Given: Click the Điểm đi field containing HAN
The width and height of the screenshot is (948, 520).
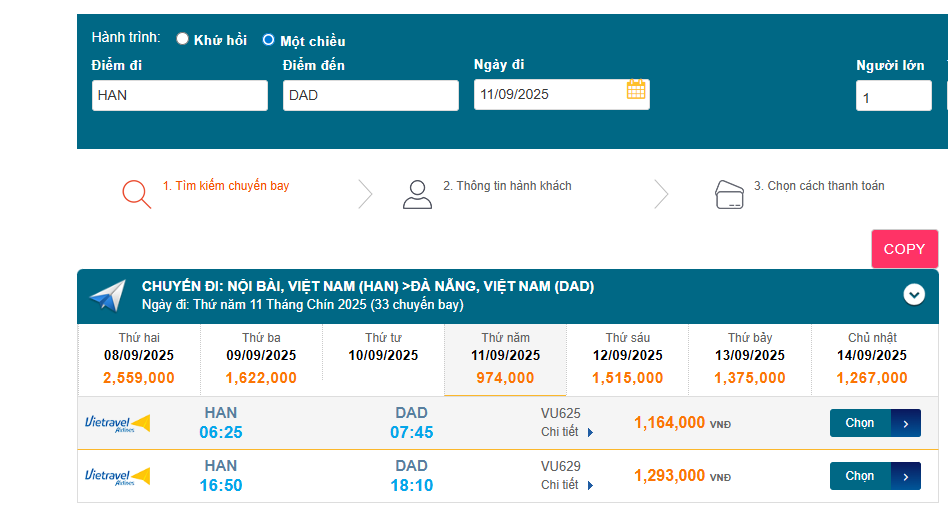Looking at the screenshot, I should pyautogui.click(x=180, y=96).
